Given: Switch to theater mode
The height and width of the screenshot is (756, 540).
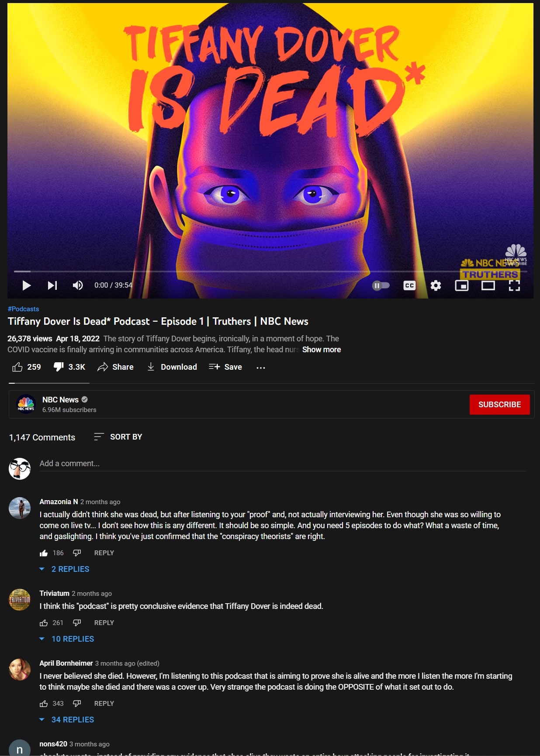Looking at the screenshot, I should pyautogui.click(x=488, y=285).
